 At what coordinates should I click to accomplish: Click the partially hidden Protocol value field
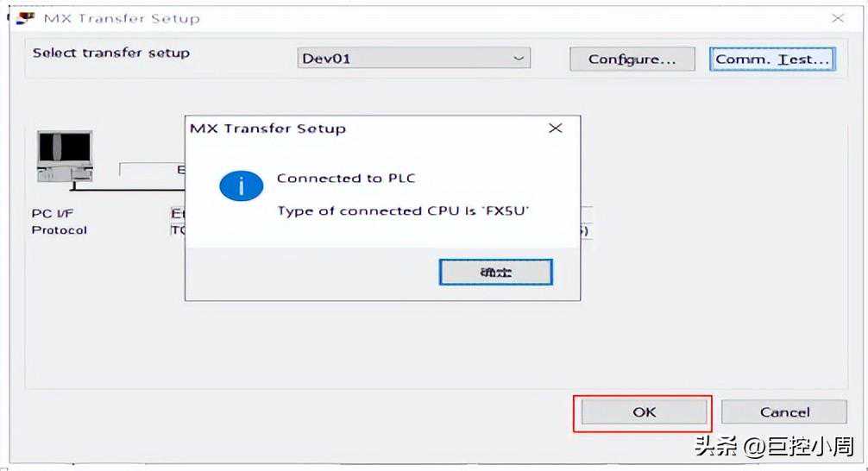(178, 230)
